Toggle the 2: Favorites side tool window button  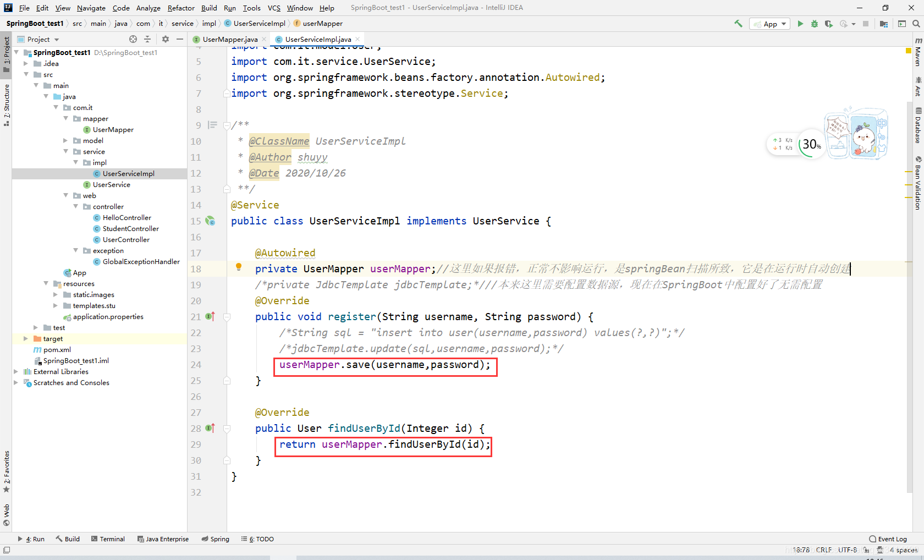pyautogui.click(x=6, y=471)
